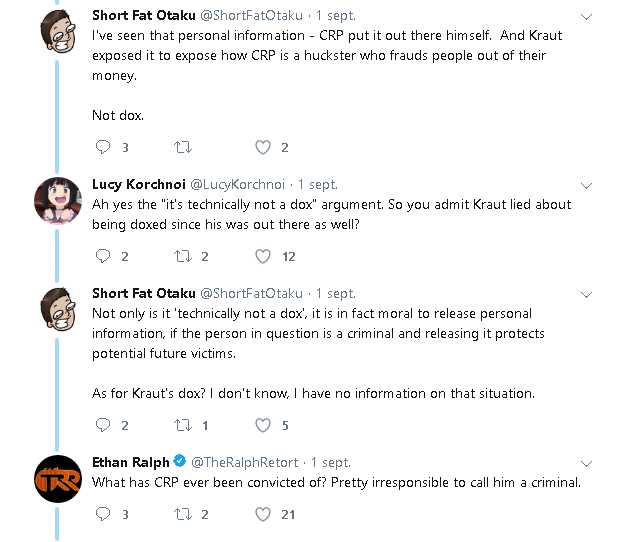Click Lucy Korchnoi's anime avatar

click(x=58, y=200)
